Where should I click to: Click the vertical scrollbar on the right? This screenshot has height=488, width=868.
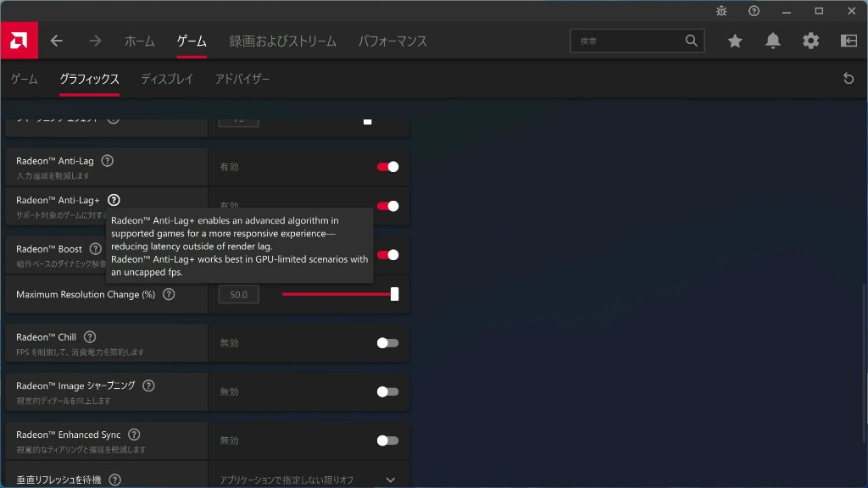(x=864, y=363)
